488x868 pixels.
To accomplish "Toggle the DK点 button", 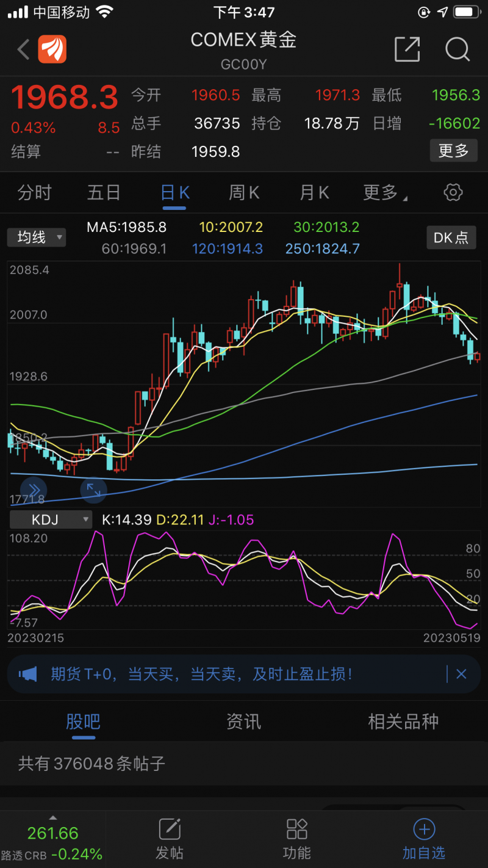I will point(451,237).
